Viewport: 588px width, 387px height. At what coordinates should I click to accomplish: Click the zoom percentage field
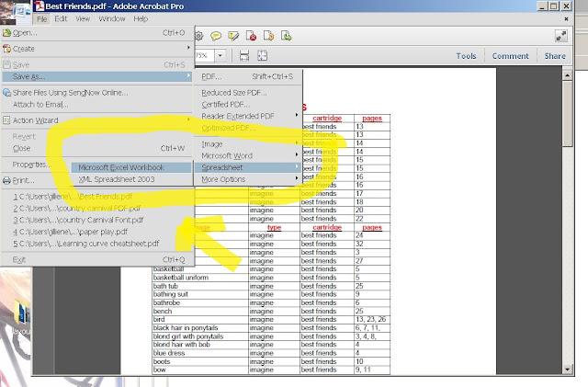coord(205,56)
